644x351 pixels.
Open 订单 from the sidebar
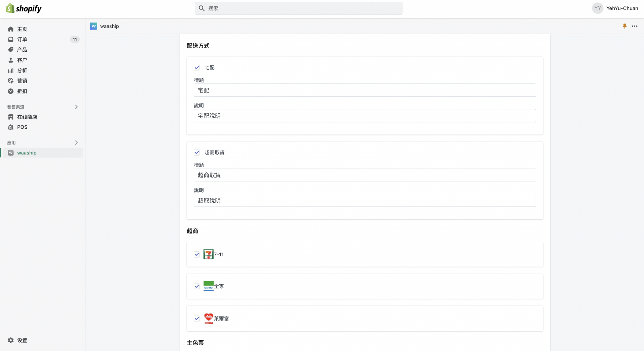(22, 39)
